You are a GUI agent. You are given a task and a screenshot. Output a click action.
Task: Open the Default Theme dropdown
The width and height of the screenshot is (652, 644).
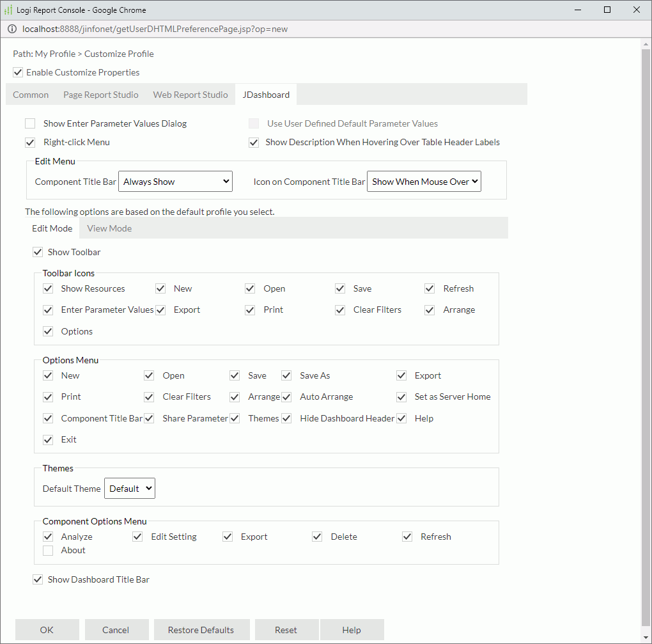point(129,488)
